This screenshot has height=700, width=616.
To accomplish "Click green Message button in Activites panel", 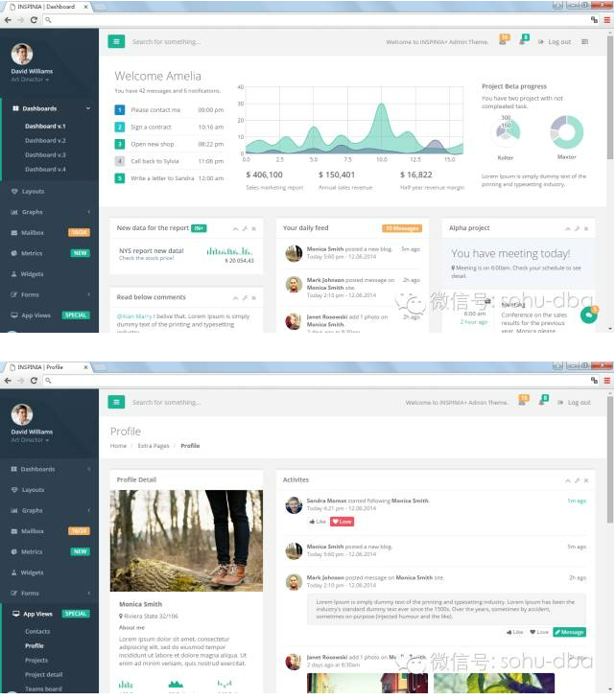I will coord(570,633).
